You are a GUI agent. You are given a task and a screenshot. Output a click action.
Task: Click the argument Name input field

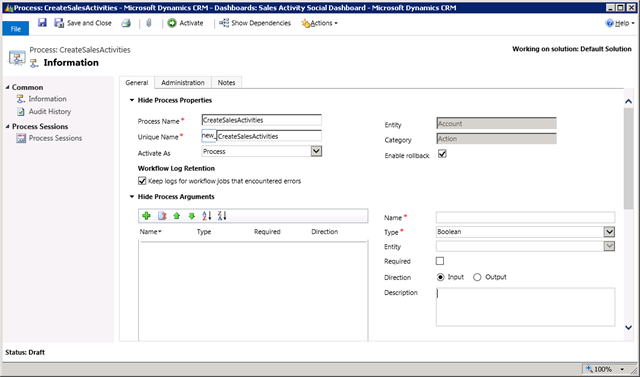pos(525,217)
